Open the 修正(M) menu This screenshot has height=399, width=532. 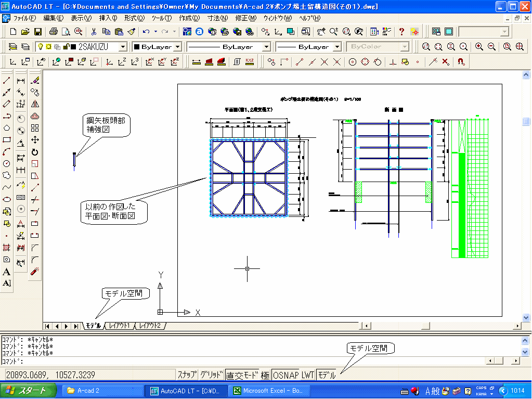point(246,18)
